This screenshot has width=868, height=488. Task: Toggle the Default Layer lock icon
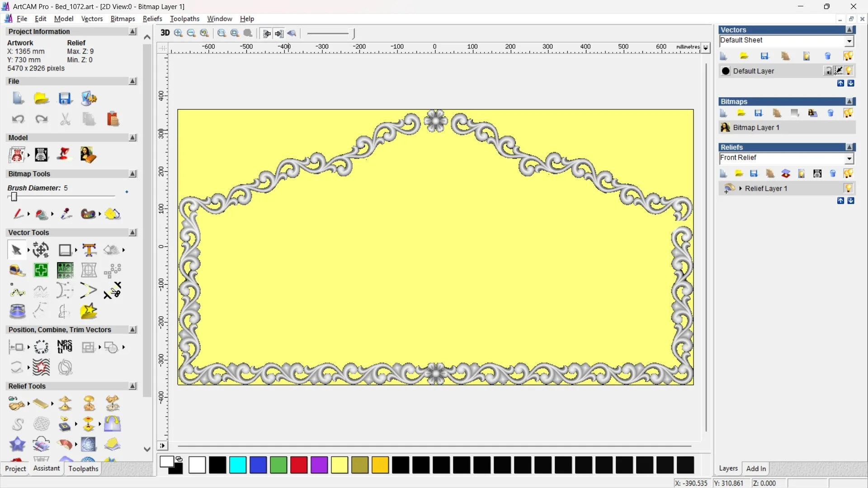(x=828, y=71)
